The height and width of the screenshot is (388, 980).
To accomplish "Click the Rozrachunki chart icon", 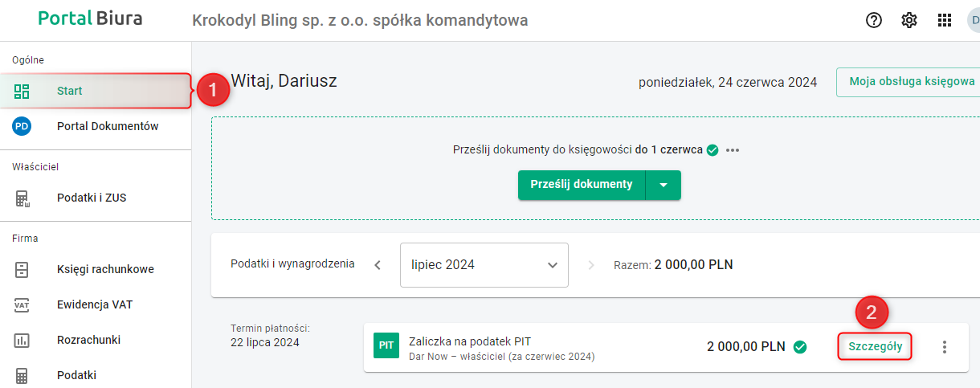I will tap(22, 340).
